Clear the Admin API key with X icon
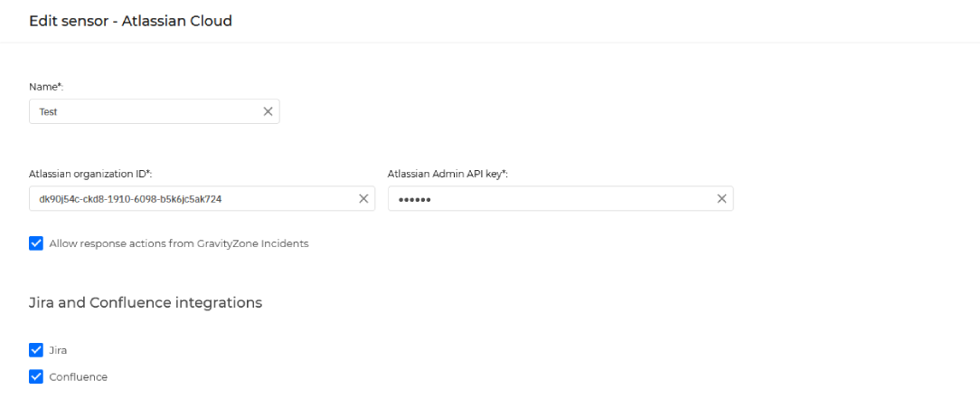The height and width of the screenshot is (409, 980). click(x=721, y=198)
